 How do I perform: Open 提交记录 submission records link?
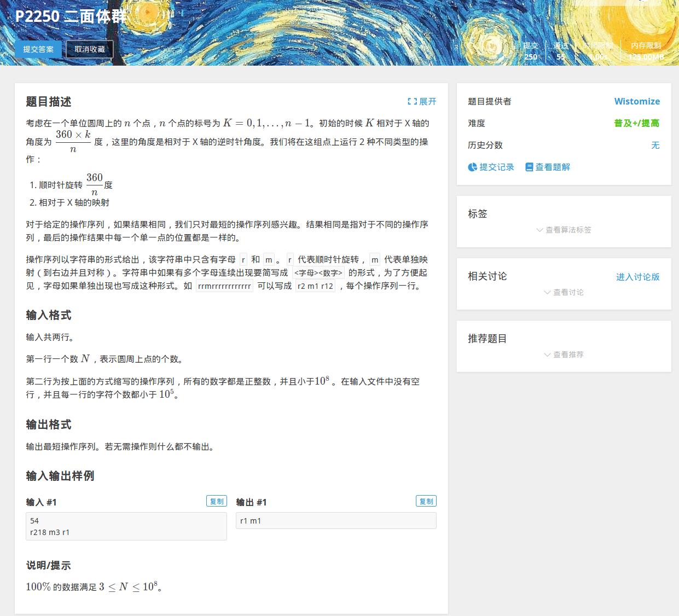(491, 167)
